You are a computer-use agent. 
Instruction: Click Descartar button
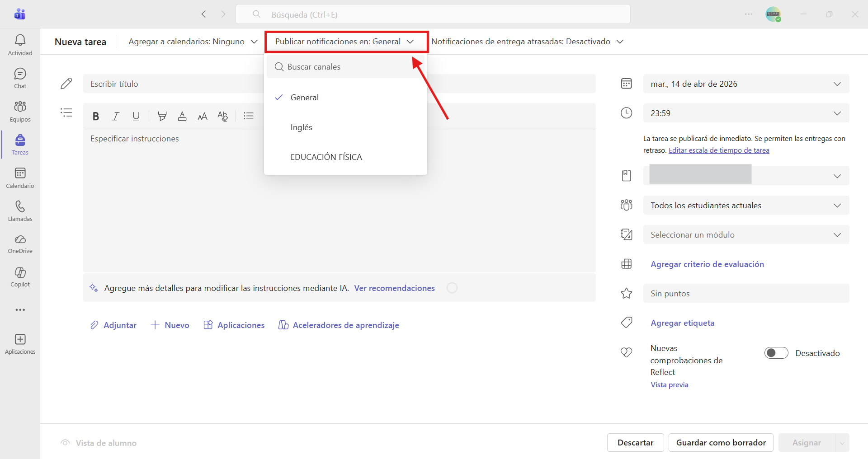[x=635, y=443]
